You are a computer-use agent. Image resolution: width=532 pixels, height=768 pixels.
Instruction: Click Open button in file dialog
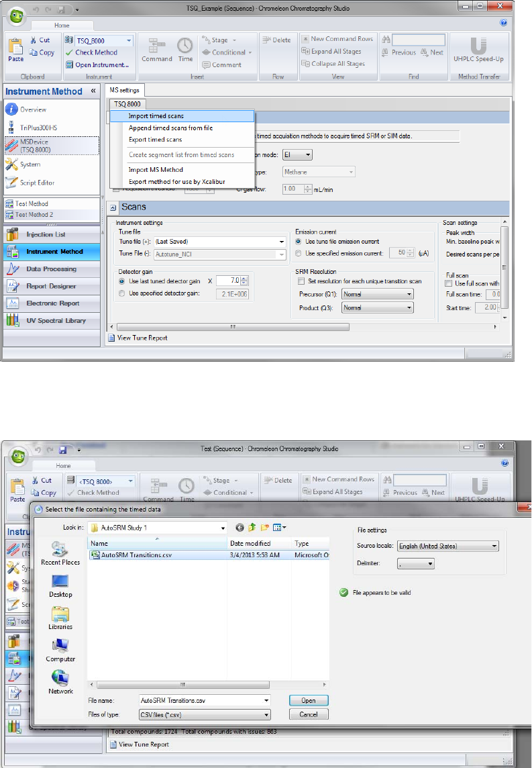pyautogui.click(x=309, y=700)
